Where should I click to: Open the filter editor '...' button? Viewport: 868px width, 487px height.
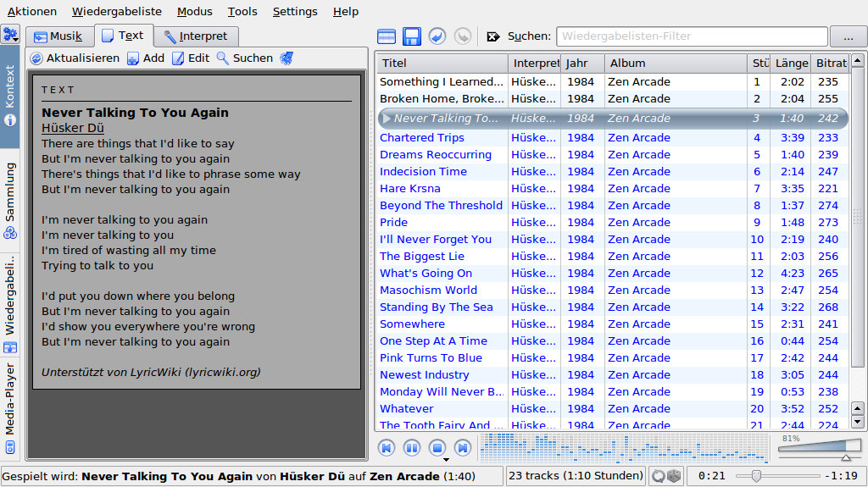848,36
